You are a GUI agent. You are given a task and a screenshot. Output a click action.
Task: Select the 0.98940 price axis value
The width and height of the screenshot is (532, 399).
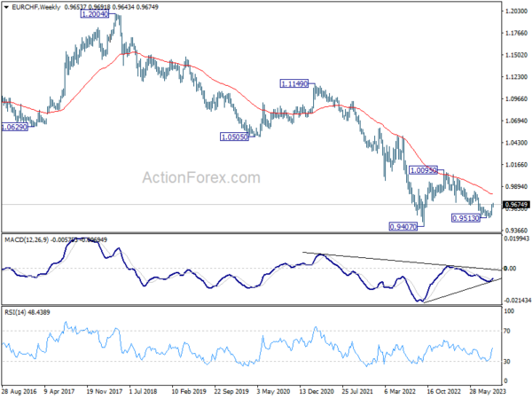click(x=516, y=186)
